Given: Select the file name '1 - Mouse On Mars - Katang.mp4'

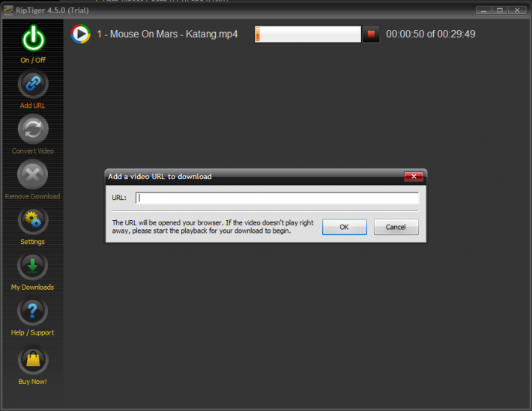Looking at the screenshot, I should point(167,34).
